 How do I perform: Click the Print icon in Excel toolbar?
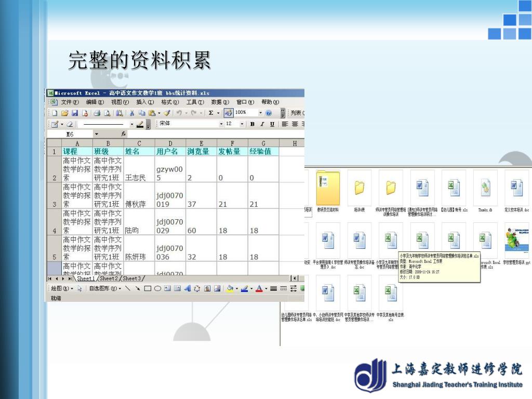tap(97, 113)
